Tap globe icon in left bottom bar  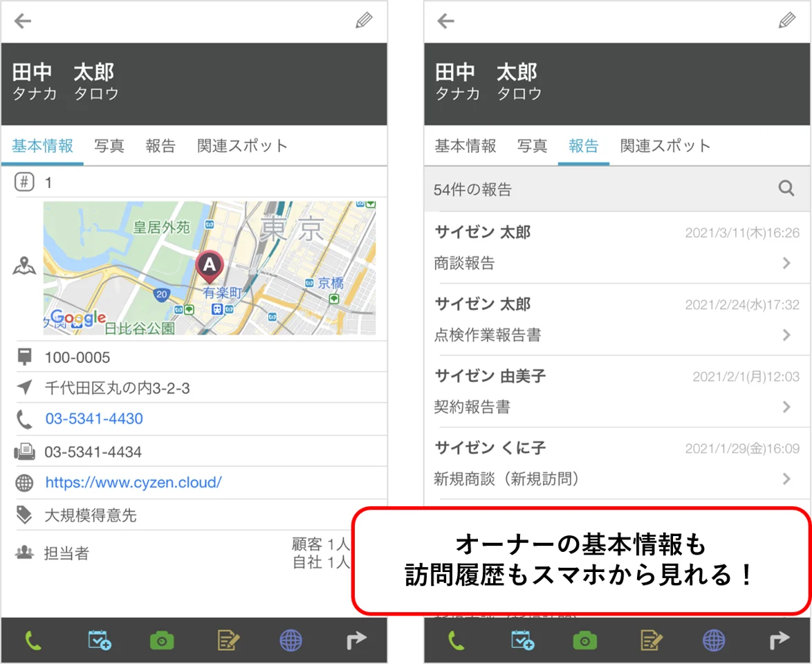click(x=291, y=640)
